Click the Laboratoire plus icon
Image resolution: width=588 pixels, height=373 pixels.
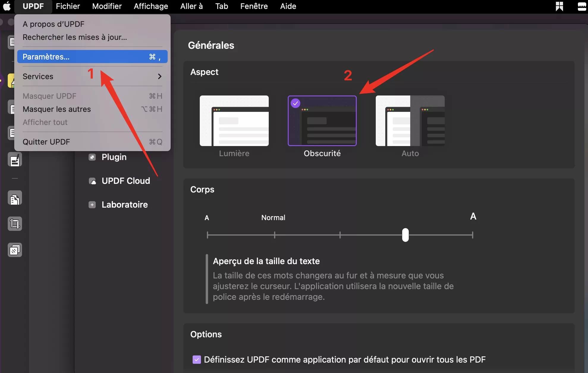92,205
